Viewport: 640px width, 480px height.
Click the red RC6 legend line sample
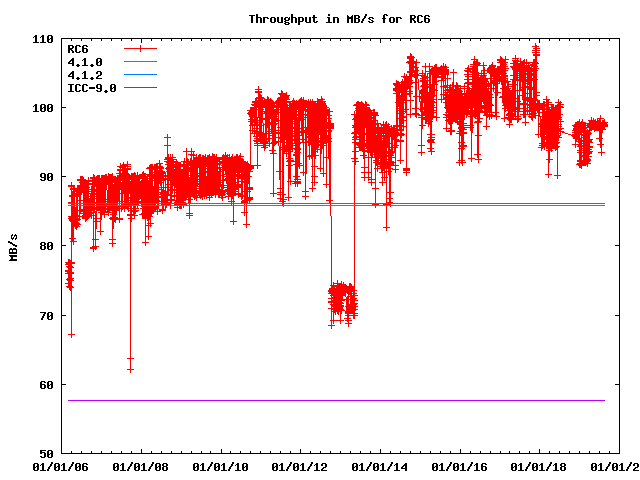[144, 49]
